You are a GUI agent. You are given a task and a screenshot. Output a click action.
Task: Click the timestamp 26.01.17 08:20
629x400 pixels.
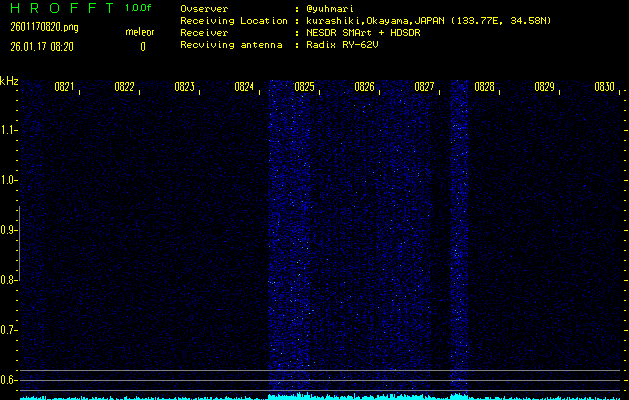pyautogui.click(x=42, y=47)
